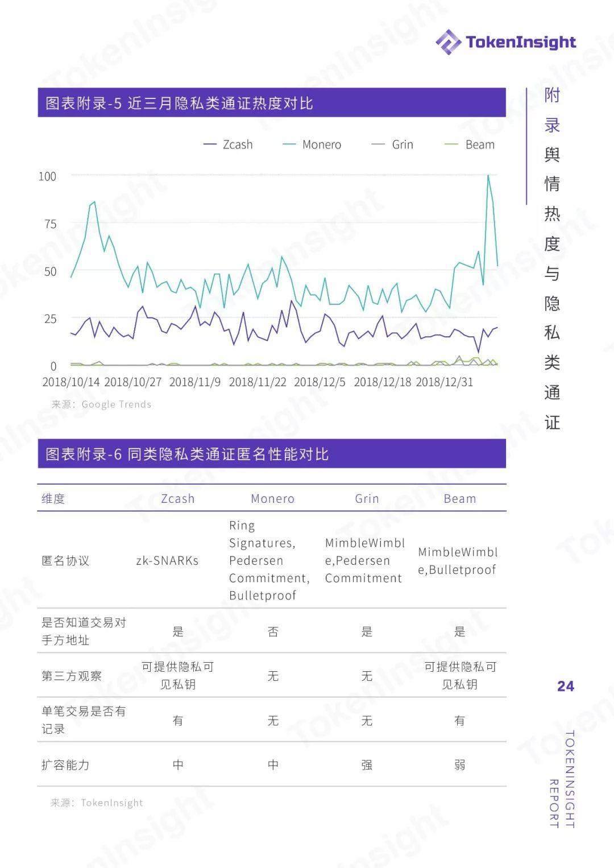Click the 扩容能力 row label
The width and height of the screenshot is (614, 868).
65,765
